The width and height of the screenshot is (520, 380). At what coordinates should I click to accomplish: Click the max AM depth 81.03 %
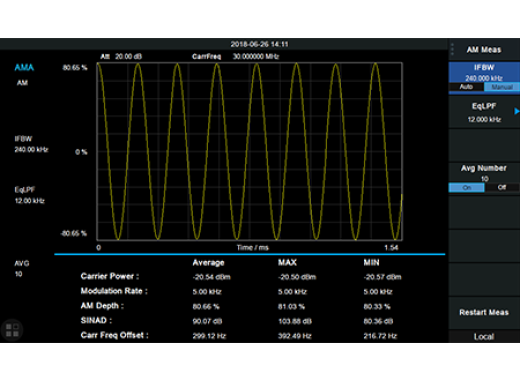click(291, 307)
